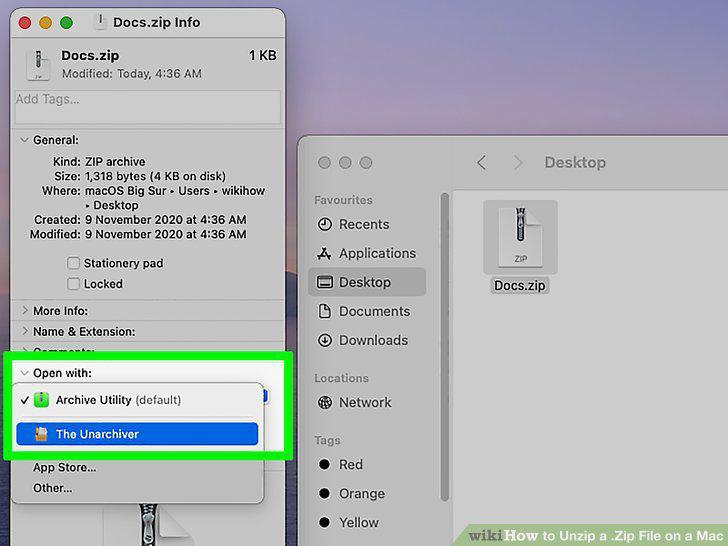Open App Store… menu entry
728x546 pixels.
point(65,467)
